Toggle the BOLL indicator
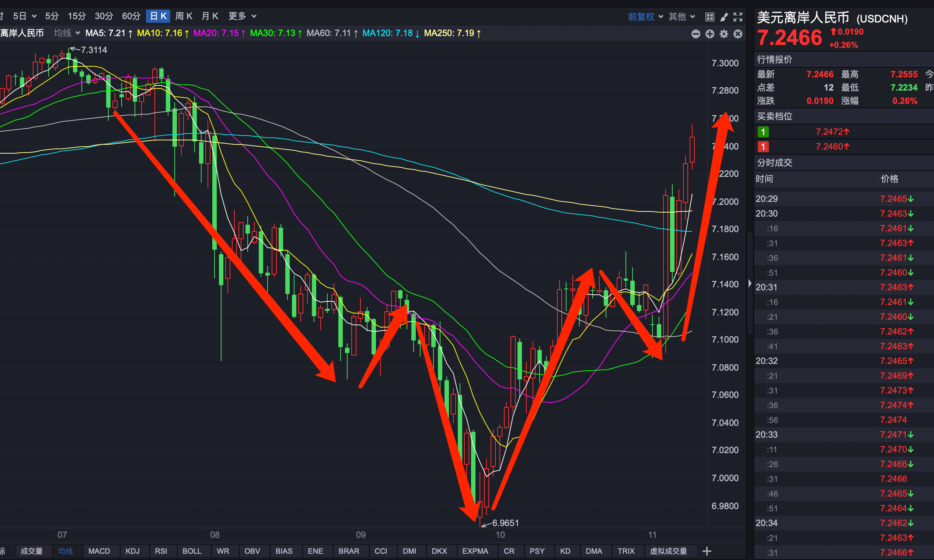The width and height of the screenshot is (934, 560). (192, 551)
